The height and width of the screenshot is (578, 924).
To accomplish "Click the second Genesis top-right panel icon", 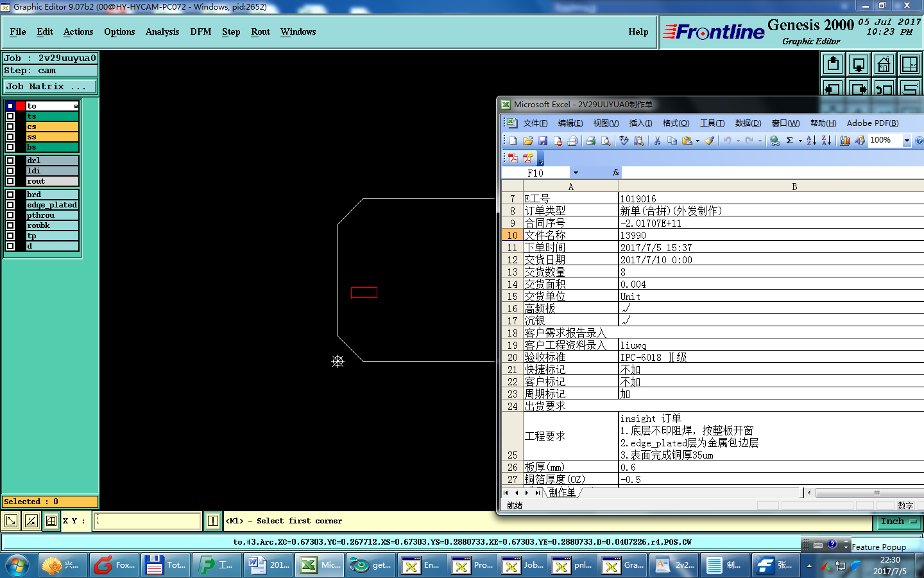I will click(x=859, y=64).
